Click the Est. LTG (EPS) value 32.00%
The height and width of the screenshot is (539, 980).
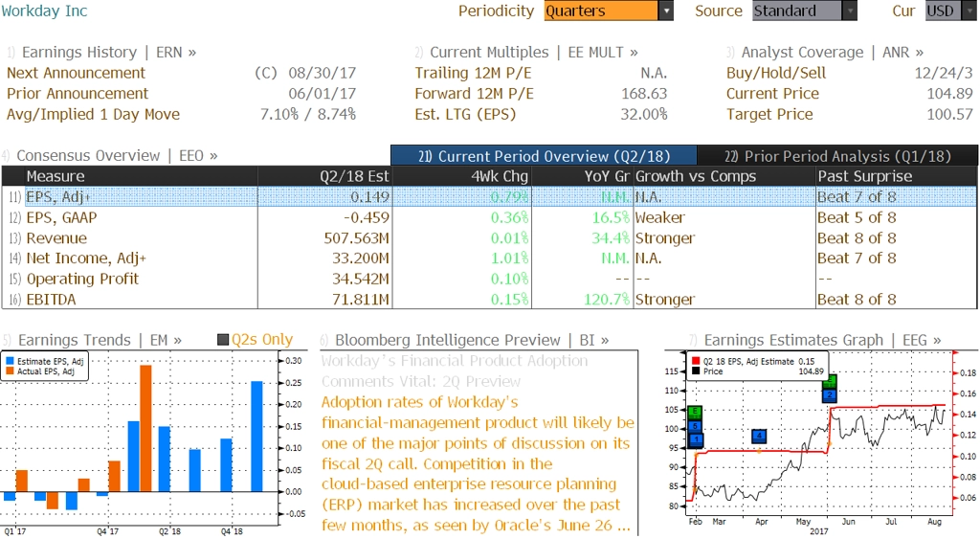coord(644,114)
